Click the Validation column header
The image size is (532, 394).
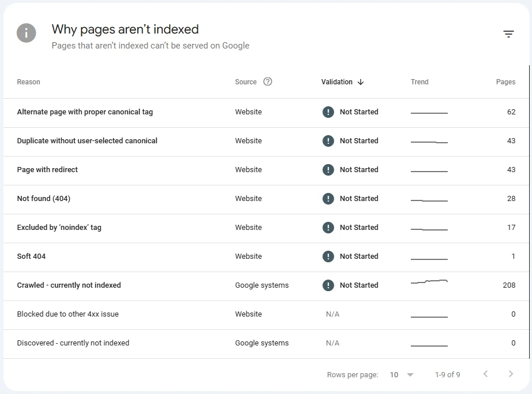click(336, 82)
